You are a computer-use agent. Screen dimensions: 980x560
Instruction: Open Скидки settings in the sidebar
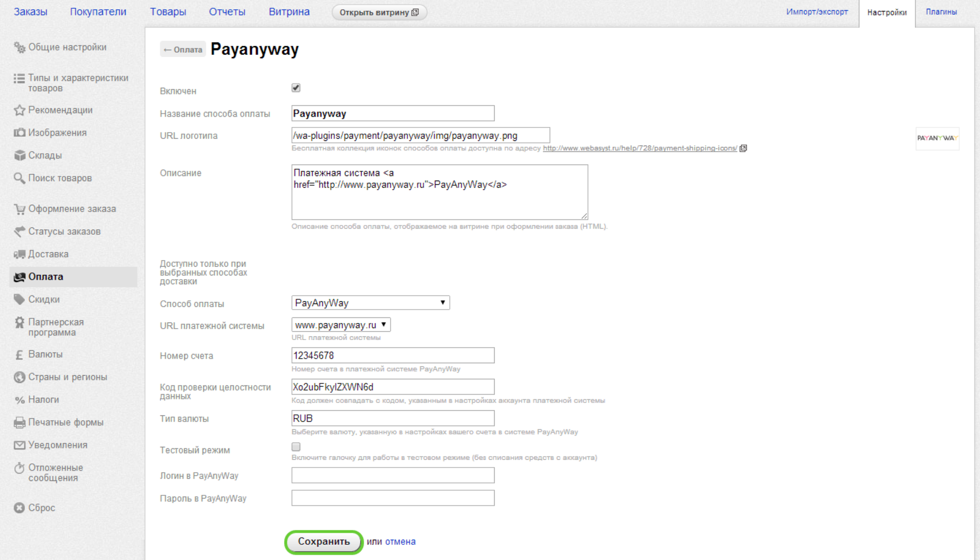point(44,299)
